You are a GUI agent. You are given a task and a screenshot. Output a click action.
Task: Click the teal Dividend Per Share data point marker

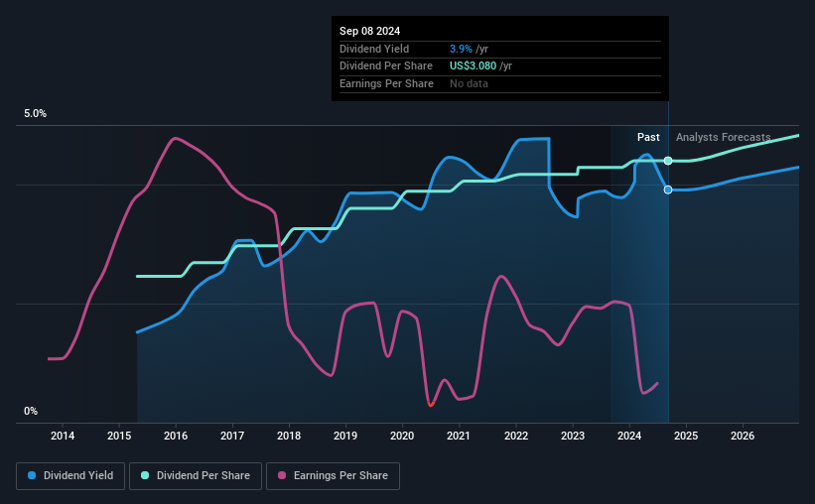coord(668,161)
